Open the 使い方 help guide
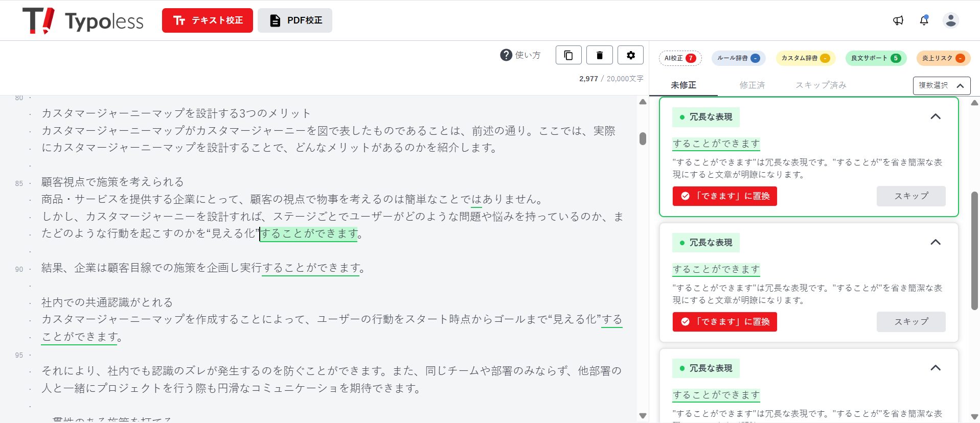The image size is (980, 423). click(x=520, y=55)
